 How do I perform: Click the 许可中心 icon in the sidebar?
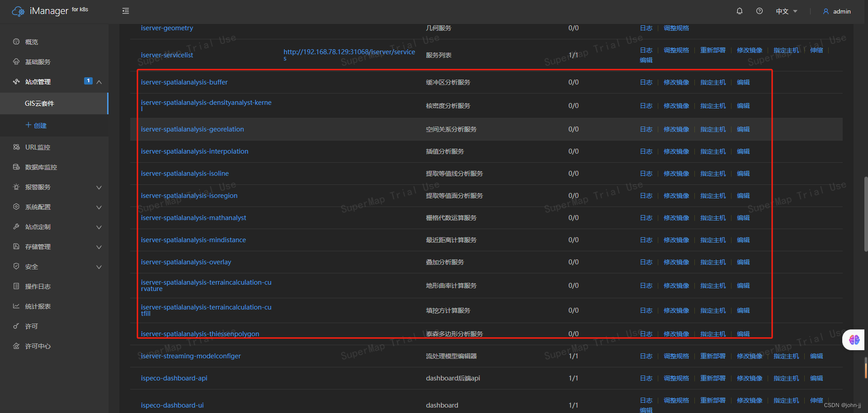16,346
